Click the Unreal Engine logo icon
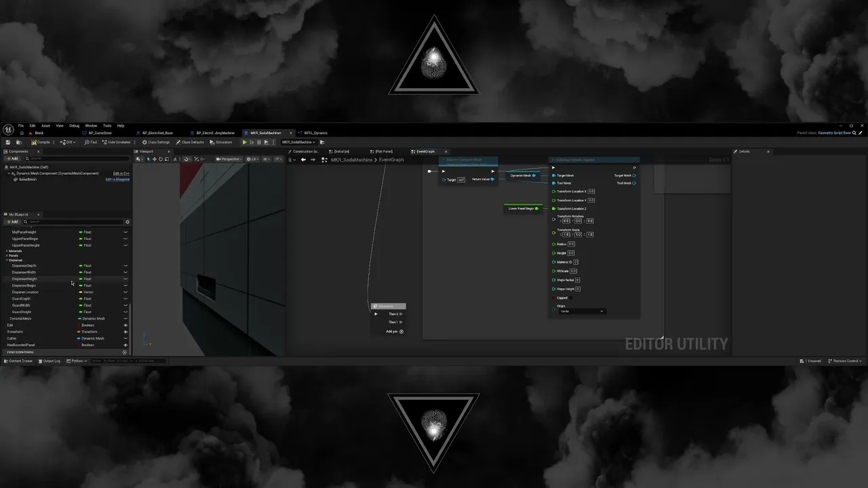 8,130
